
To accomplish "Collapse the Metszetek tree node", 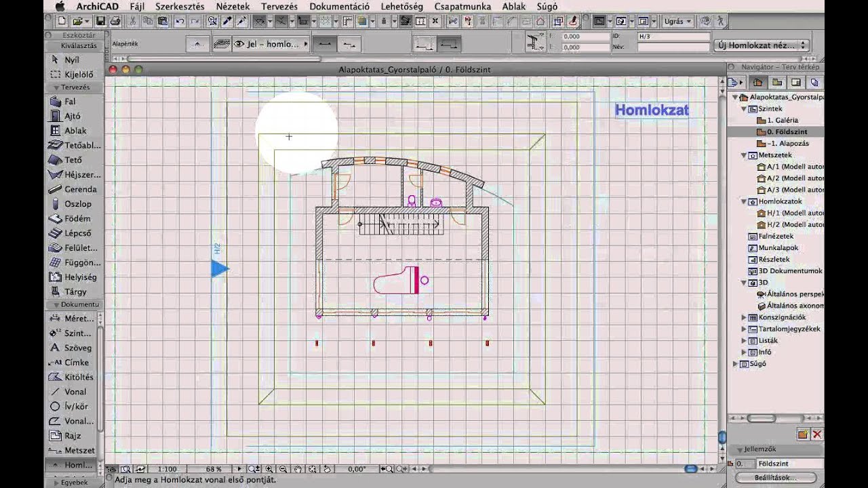I will (744, 155).
